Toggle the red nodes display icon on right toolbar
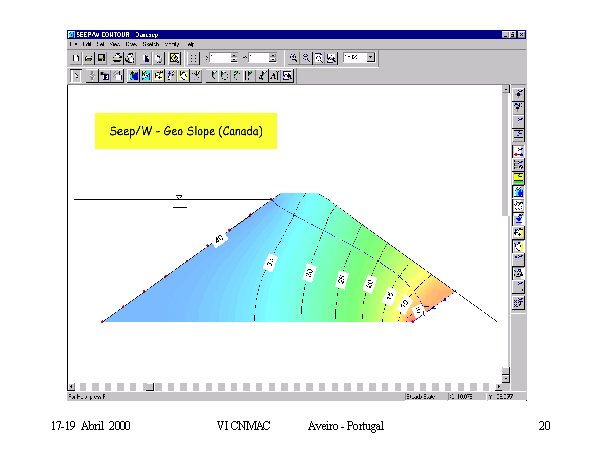Viewport: 600px width, 450px height. (518, 150)
